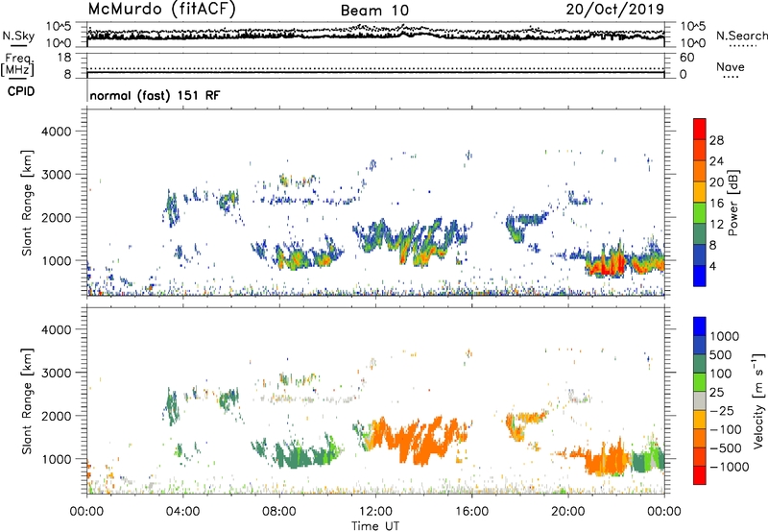Click the McMurdo (fitACF) title text

pos(161,10)
